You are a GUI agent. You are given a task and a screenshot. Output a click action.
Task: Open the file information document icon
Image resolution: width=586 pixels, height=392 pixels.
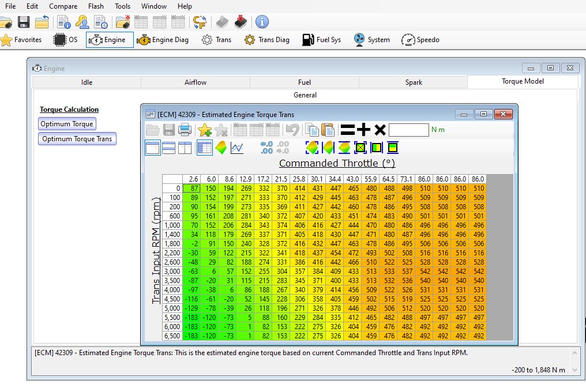64,22
